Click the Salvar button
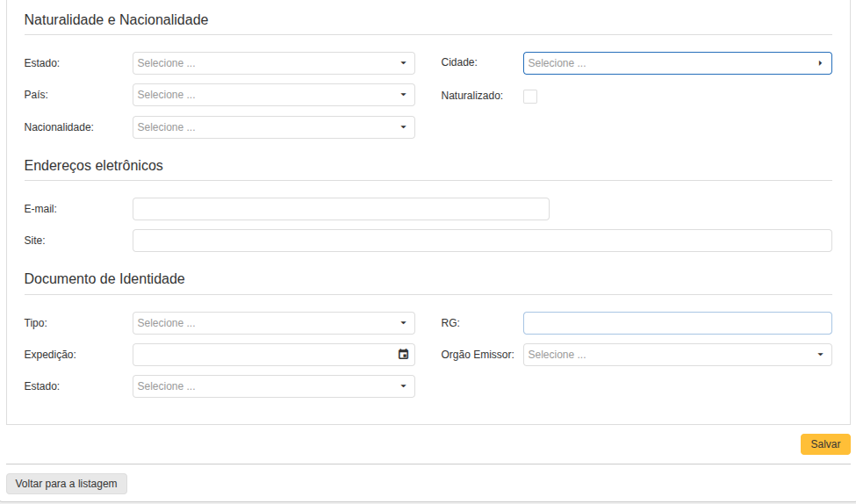This screenshot has width=856, height=504. [x=824, y=444]
